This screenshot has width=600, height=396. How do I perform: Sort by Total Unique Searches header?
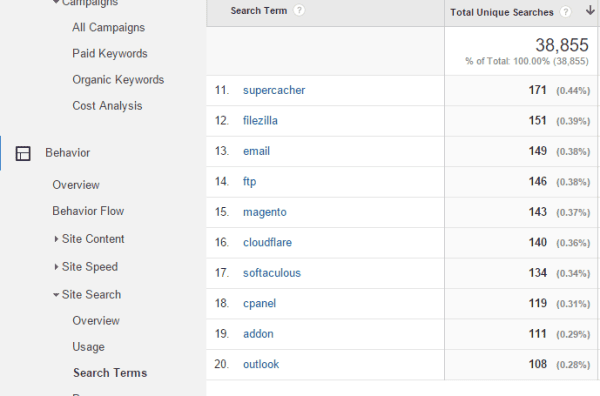(502, 12)
